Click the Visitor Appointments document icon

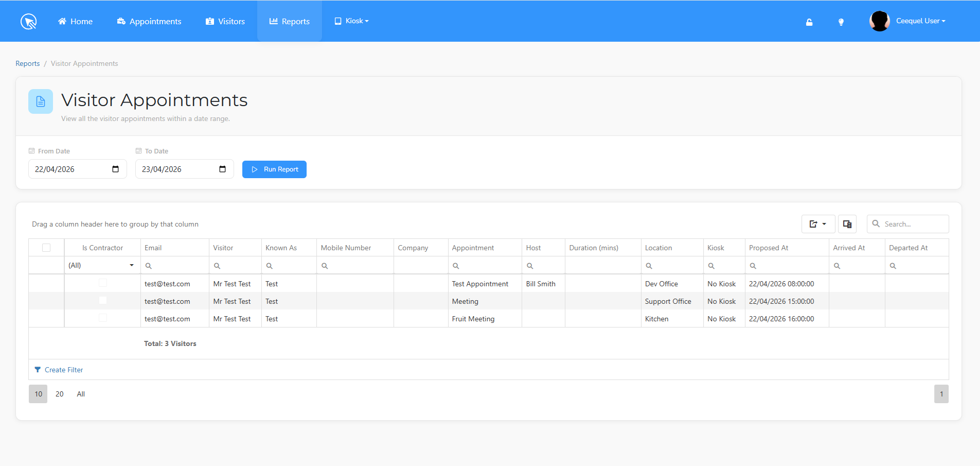coord(41,101)
